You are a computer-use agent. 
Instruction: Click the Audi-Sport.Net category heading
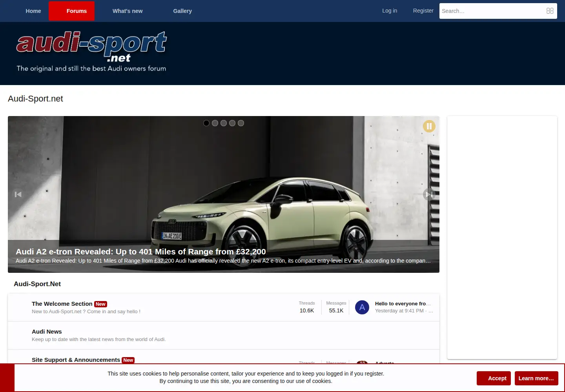pyautogui.click(x=37, y=284)
